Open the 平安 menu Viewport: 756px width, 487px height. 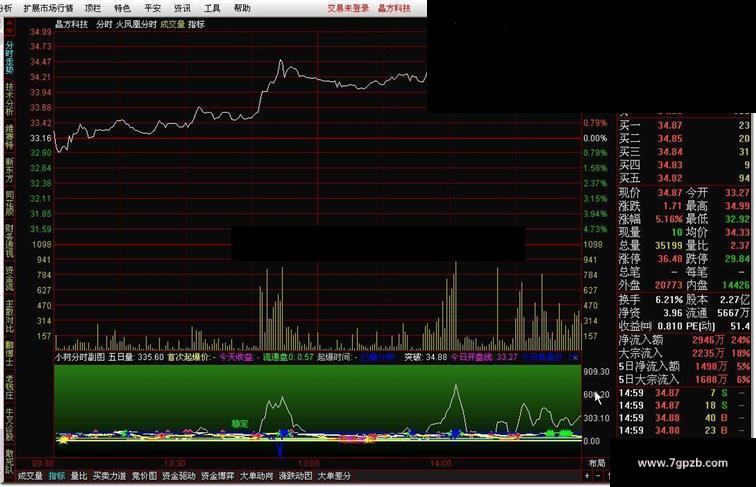(152, 8)
